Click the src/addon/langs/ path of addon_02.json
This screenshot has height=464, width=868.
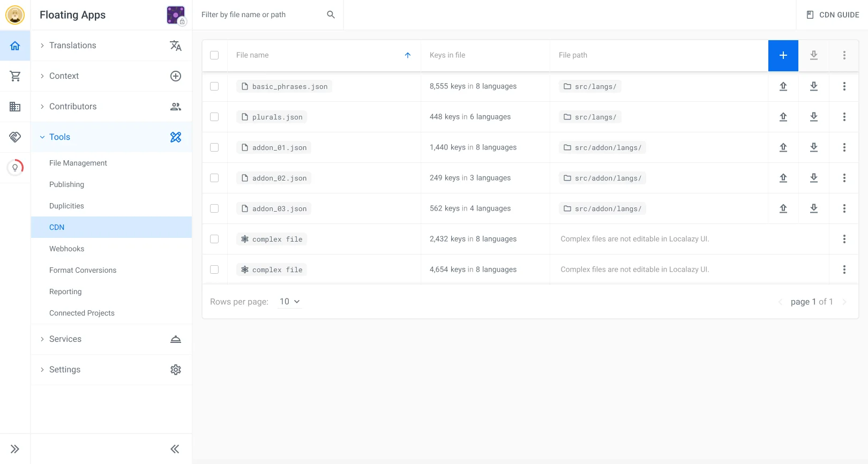pos(602,178)
